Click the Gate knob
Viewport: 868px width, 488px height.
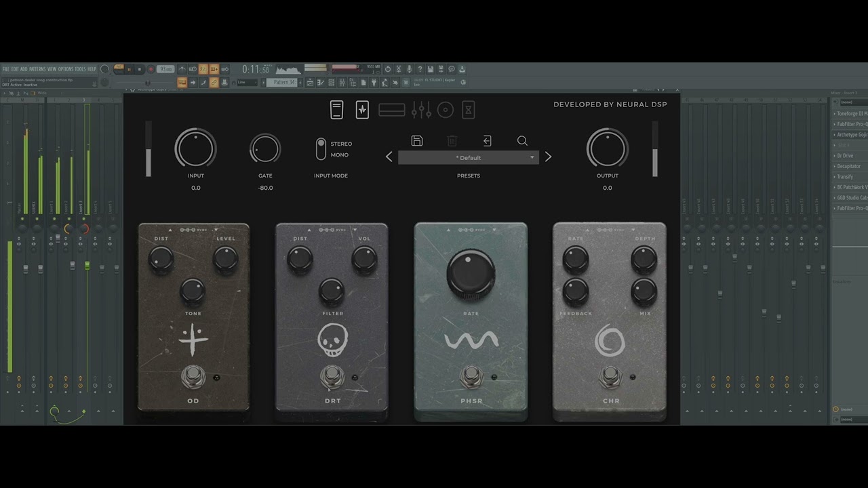[x=265, y=148]
